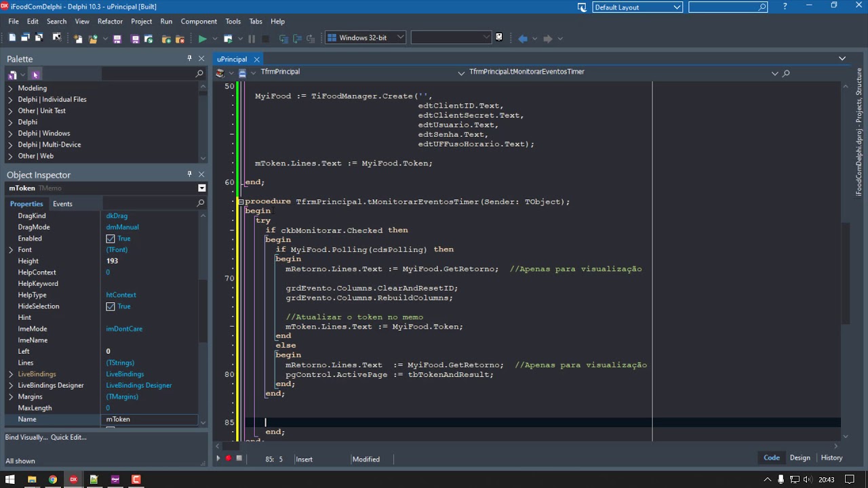Click the macro play arrow in status bar

(218, 459)
